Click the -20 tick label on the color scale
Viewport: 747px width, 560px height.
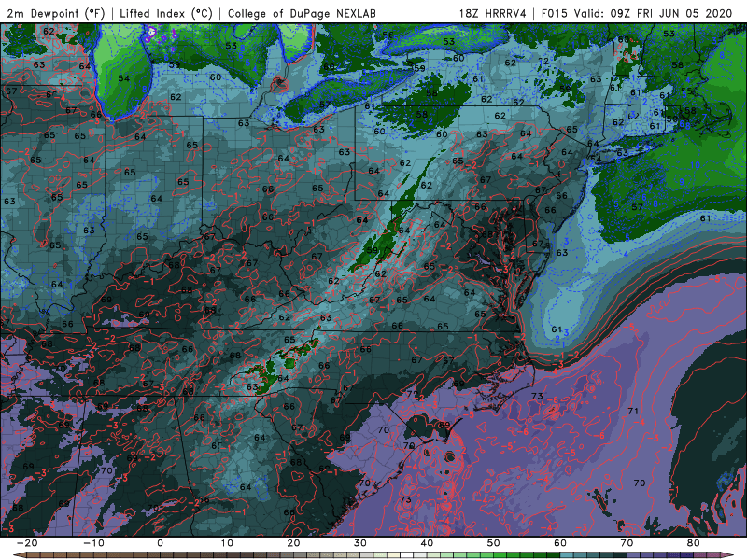27,543
